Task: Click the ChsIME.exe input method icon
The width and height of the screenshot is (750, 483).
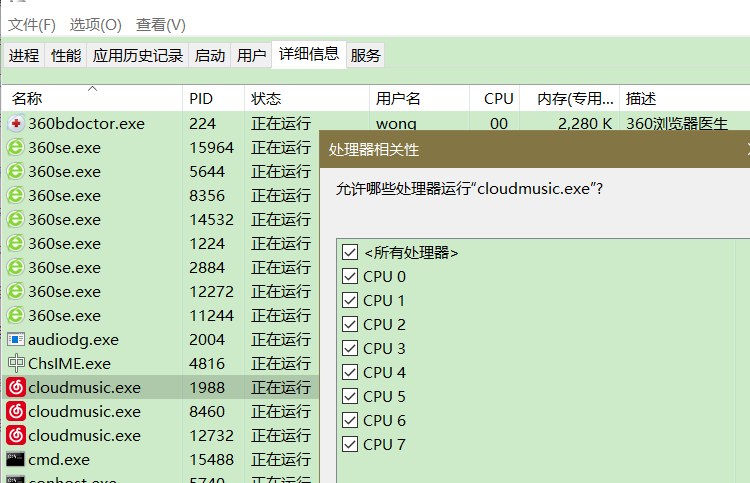Action: click(16, 363)
